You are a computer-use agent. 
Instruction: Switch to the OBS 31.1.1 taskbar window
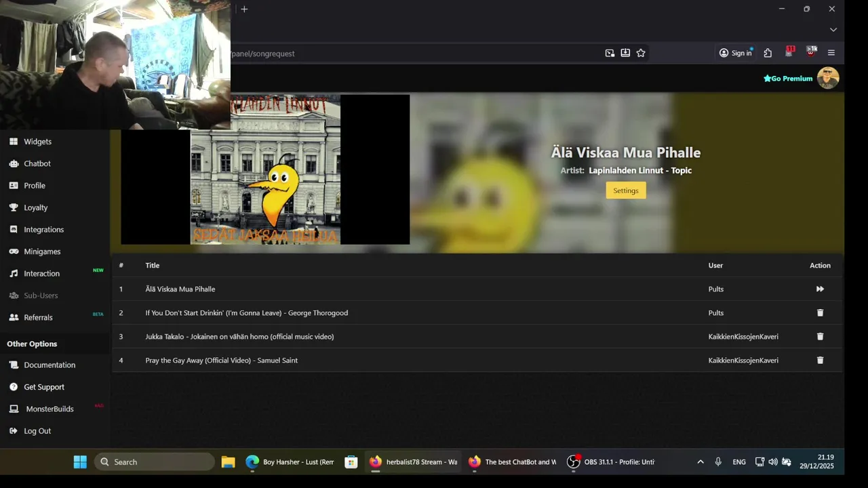tap(611, 462)
